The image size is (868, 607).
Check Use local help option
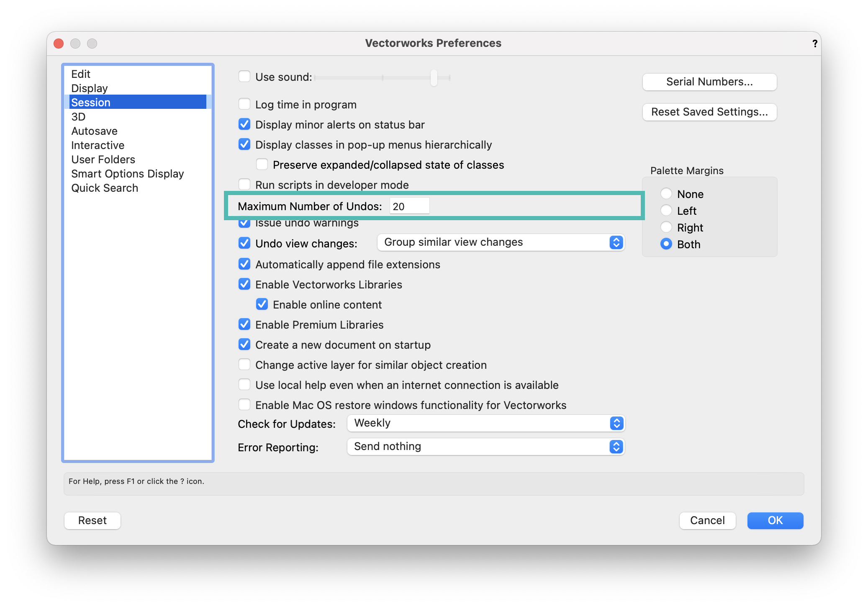tap(244, 385)
